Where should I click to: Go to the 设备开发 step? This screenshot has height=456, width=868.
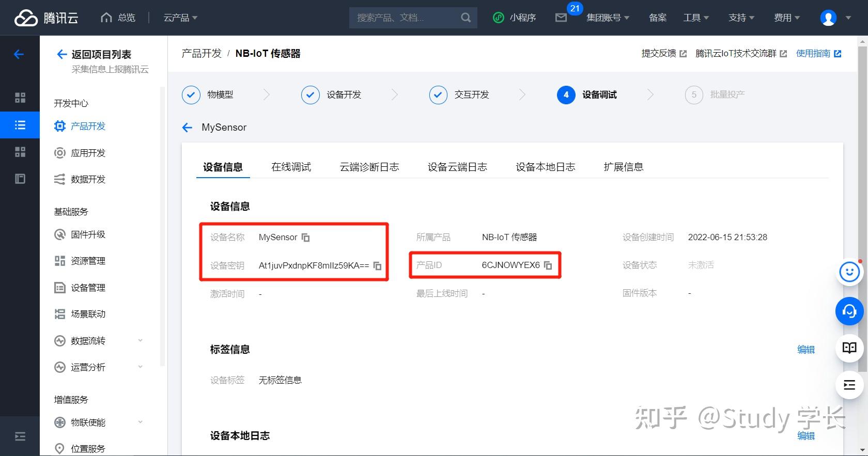(x=331, y=95)
